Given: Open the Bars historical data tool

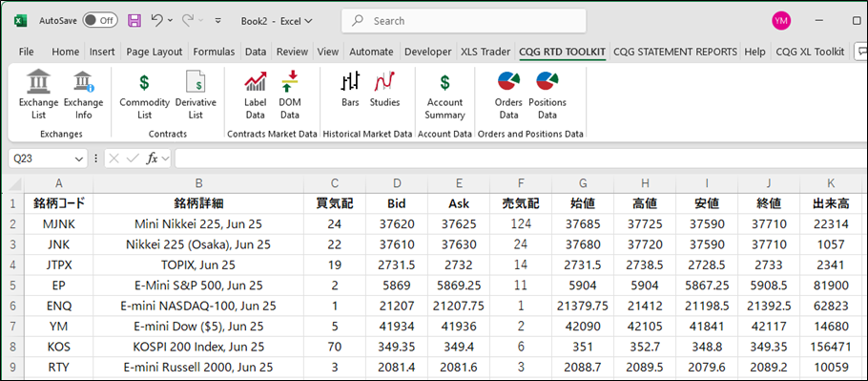Looking at the screenshot, I should pyautogui.click(x=350, y=89).
